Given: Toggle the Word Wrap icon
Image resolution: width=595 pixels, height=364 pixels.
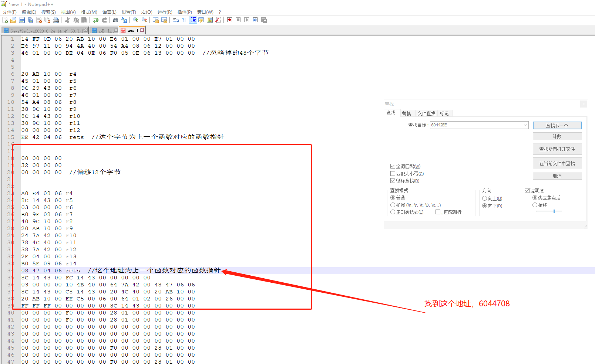Looking at the screenshot, I should point(176,20).
